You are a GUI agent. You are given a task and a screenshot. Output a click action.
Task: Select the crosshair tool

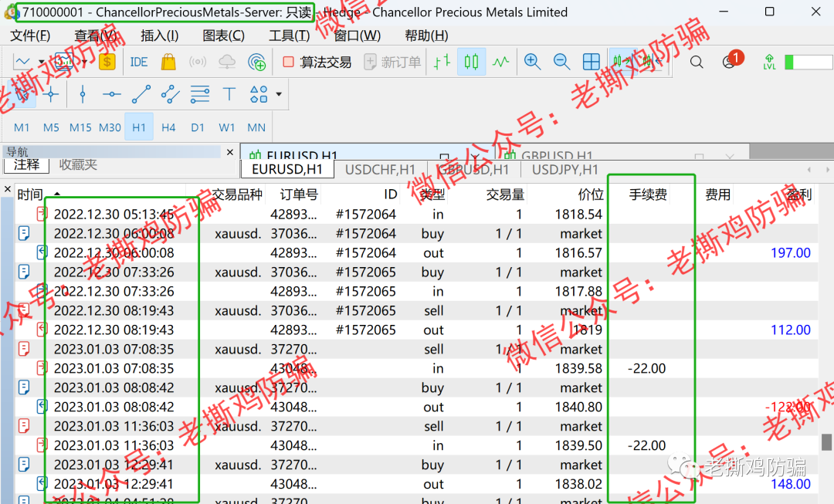[x=51, y=95]
